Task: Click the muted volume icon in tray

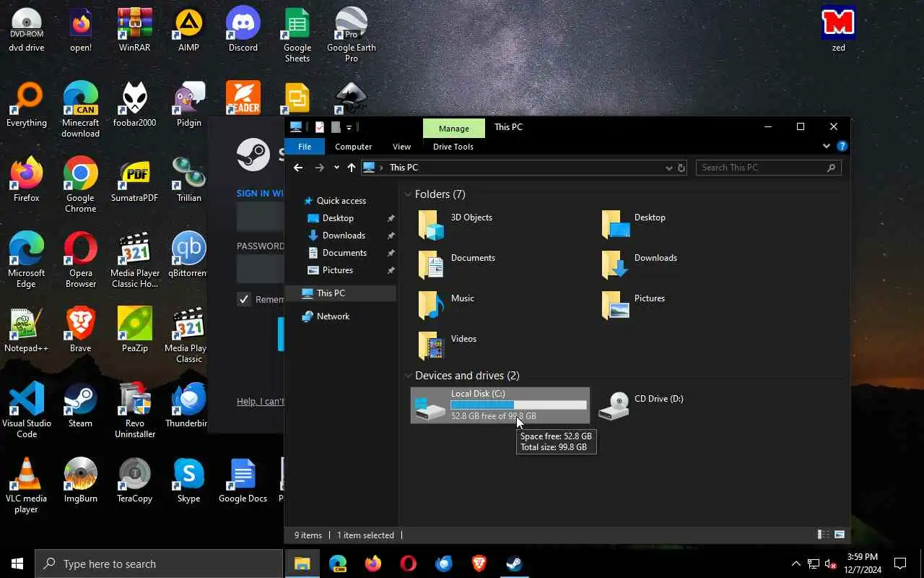Action: coord(830,564)
